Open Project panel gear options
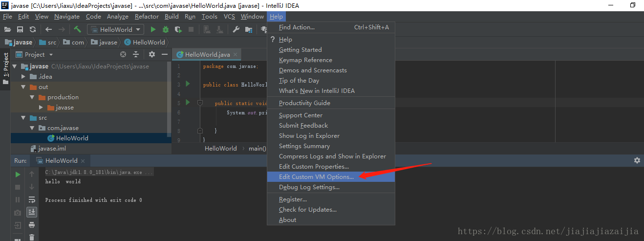The image size is (644, 241). pos(152,54)
